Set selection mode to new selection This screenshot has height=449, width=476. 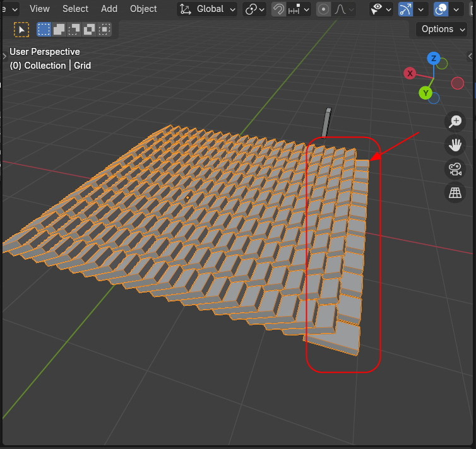[44, 30]
